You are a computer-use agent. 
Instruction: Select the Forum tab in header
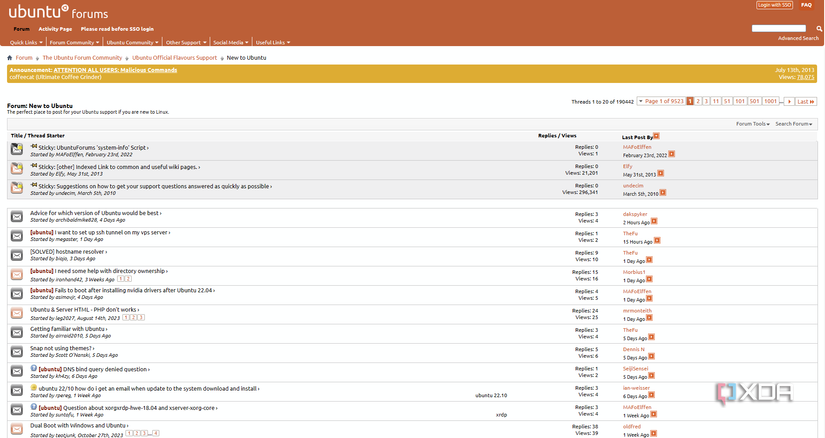(x=22, y=29)
